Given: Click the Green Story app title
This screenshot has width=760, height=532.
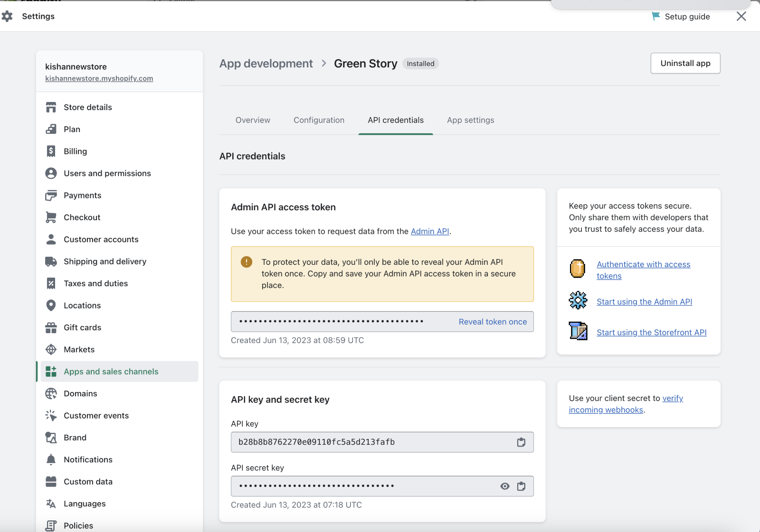Looking at the screenshot, I should 365,64.
